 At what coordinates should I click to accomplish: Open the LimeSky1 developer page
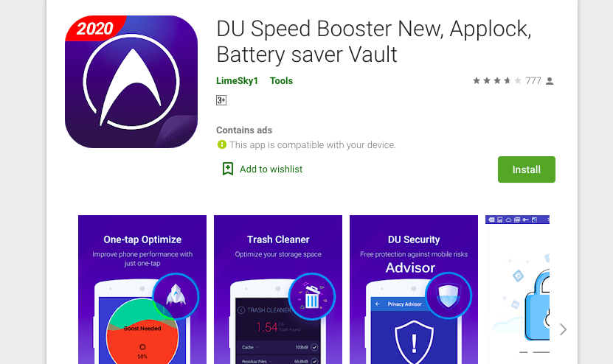pos(237,81)
